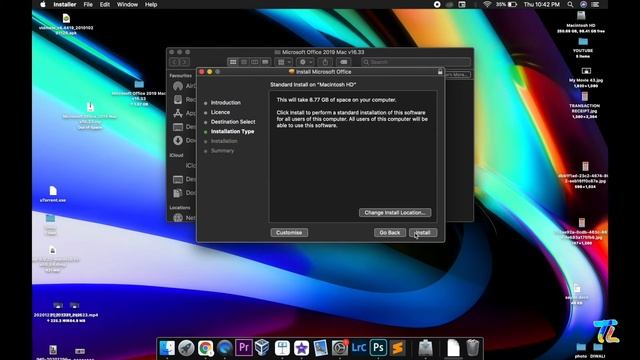Select Recents in Finder sidebar

(184, 100)
